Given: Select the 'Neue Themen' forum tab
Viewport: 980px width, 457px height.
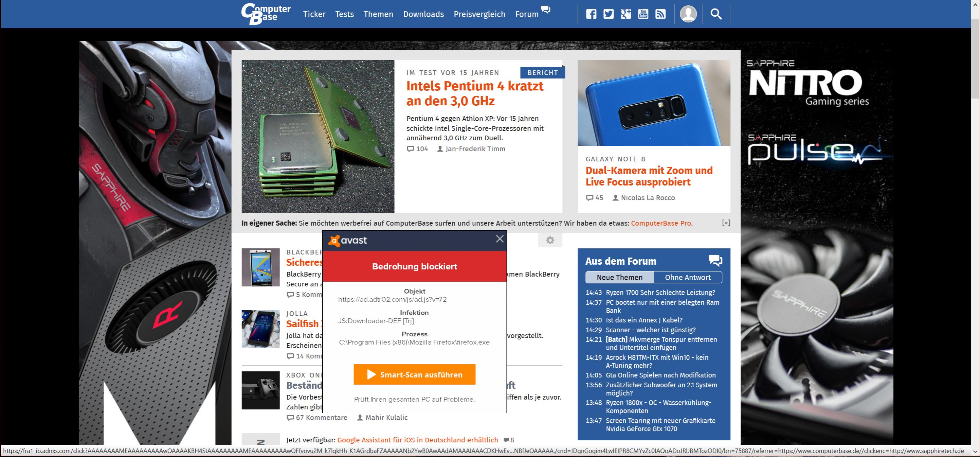Looking at the screenshot, I should [619, 277].
